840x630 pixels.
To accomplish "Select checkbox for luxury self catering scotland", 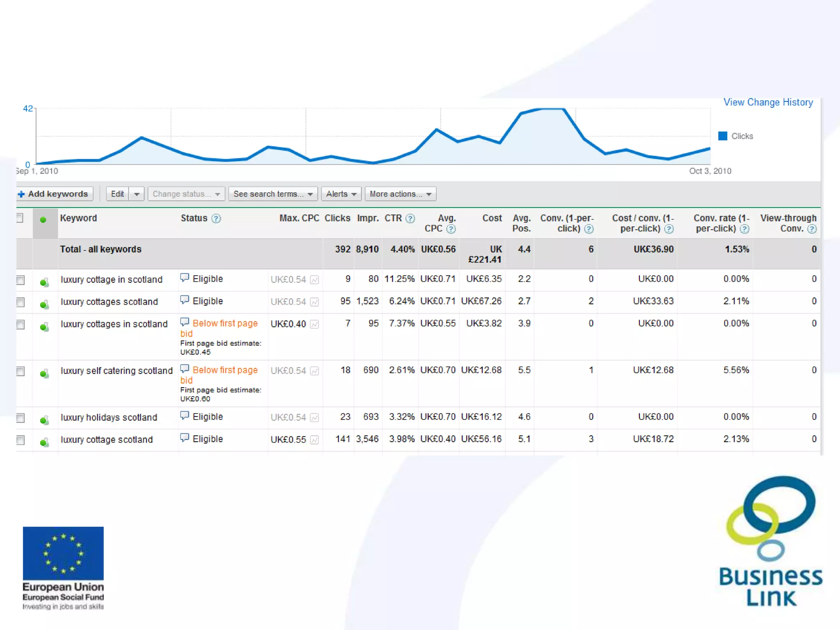I will tap(21, 371).
